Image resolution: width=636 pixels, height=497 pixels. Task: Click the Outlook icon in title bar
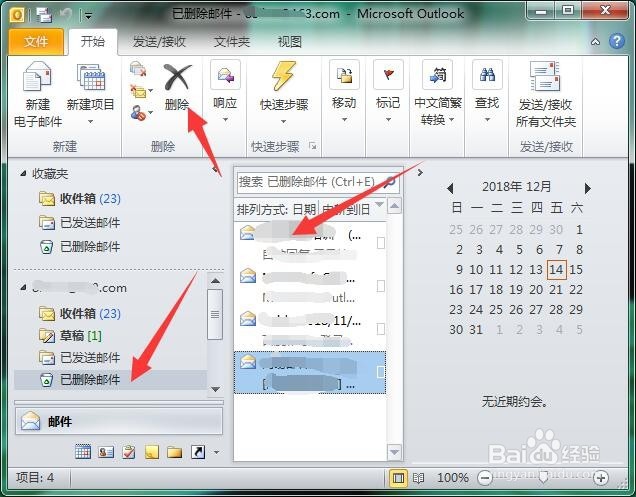tap(16, 15)
